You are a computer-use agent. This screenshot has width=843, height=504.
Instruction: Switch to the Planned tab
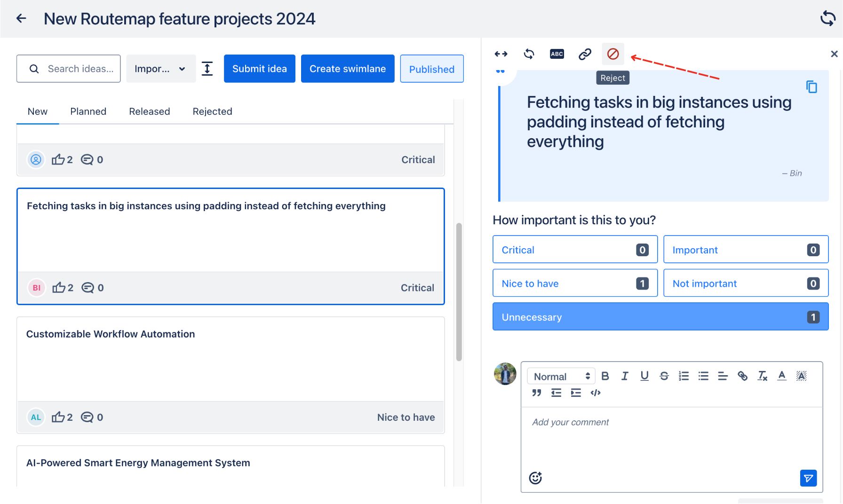[88, 111]
